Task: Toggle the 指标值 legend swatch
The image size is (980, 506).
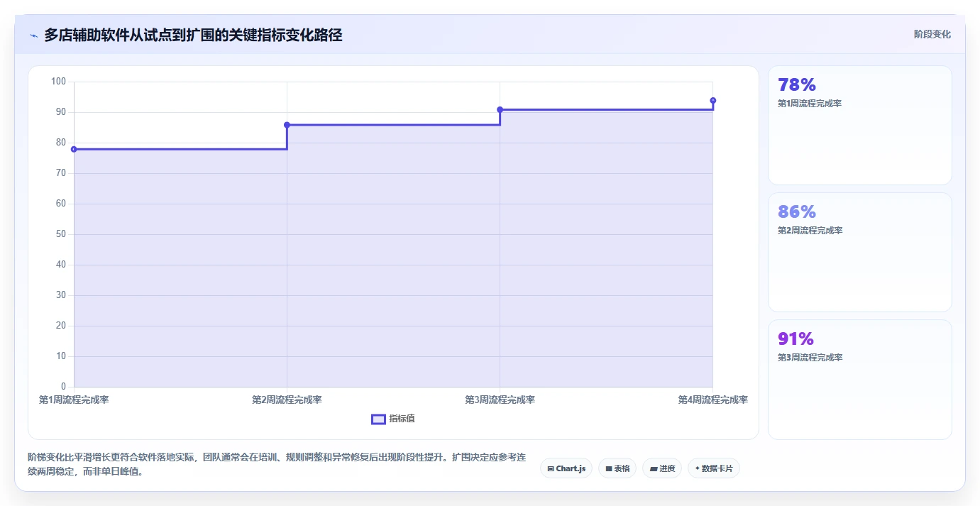Action: [378, 419]
